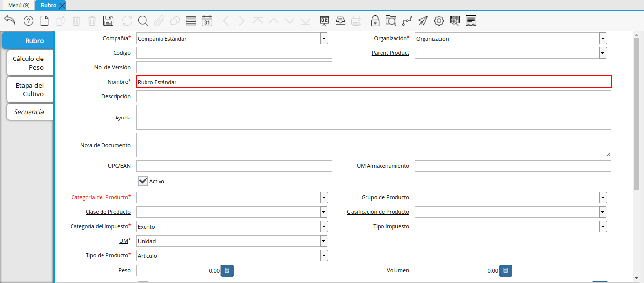Click the barcode scan icon

(x=455, y=21)
